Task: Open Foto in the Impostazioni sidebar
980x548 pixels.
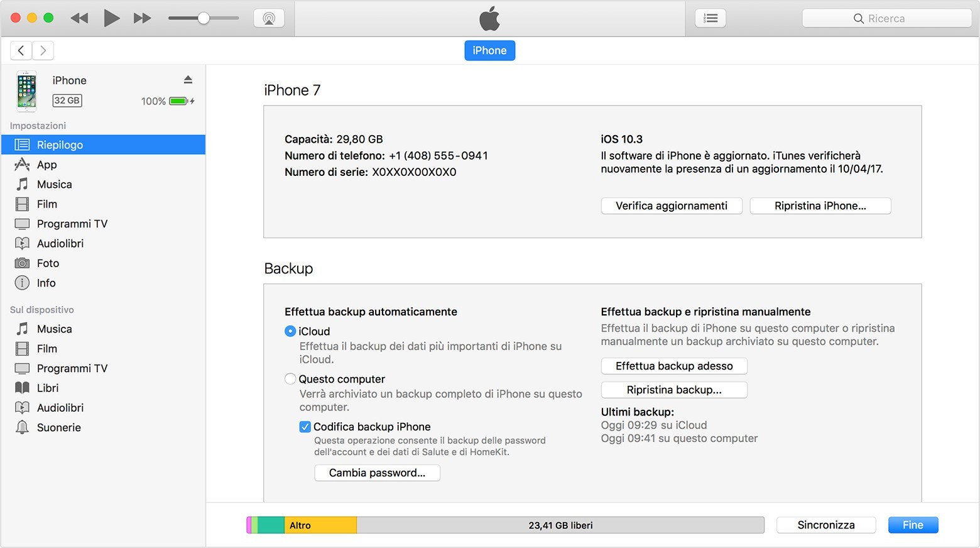Action: click(x=48, y=263)
